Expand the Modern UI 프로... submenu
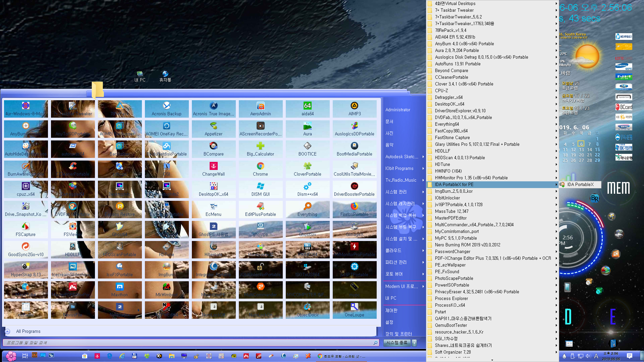 405,286
